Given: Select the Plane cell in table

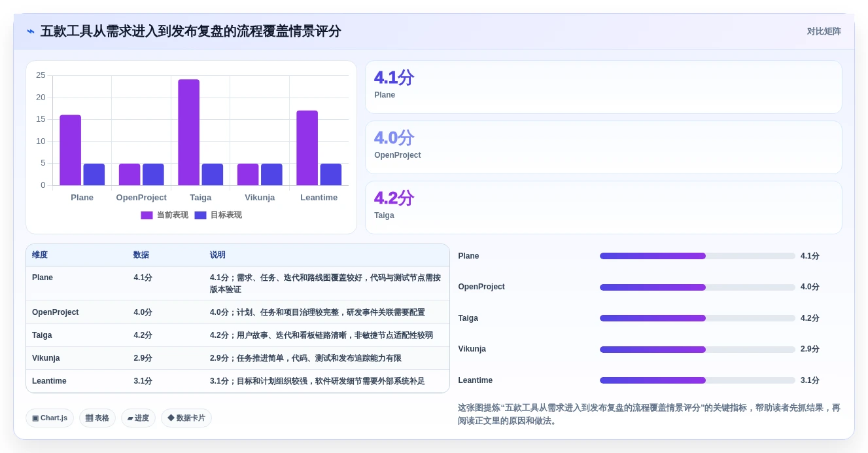Looking at the screenshot, I should [x=43, y=278].
